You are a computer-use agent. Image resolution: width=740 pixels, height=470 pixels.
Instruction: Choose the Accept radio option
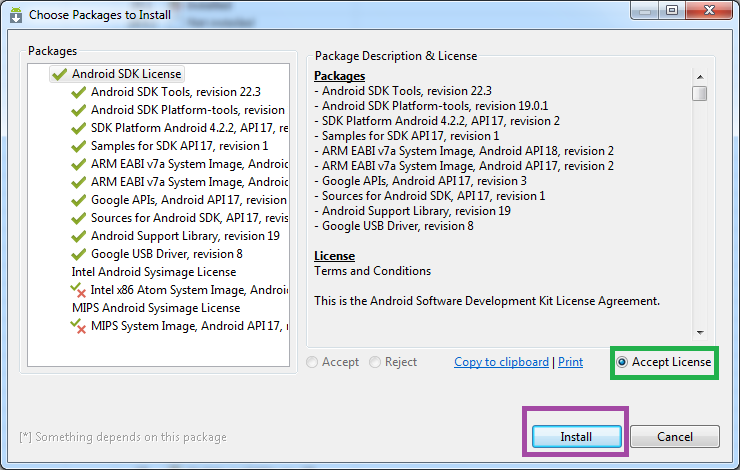314,362
